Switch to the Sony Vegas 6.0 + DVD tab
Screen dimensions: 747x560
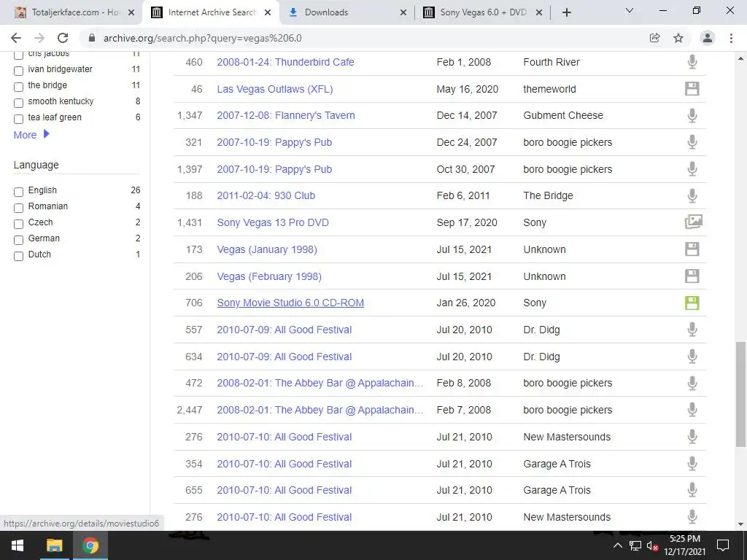tap(481, 12)
